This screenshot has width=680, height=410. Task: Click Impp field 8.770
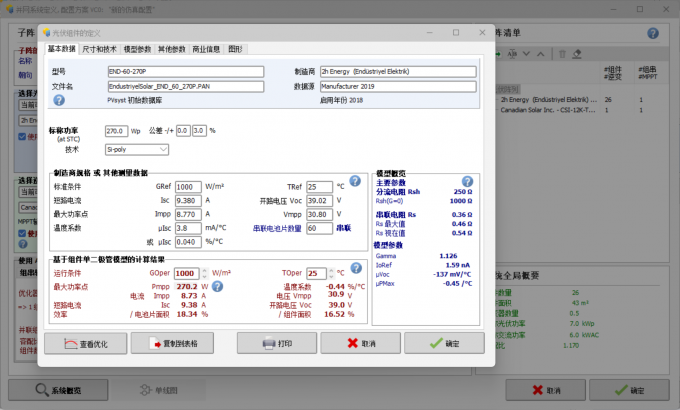188,214
